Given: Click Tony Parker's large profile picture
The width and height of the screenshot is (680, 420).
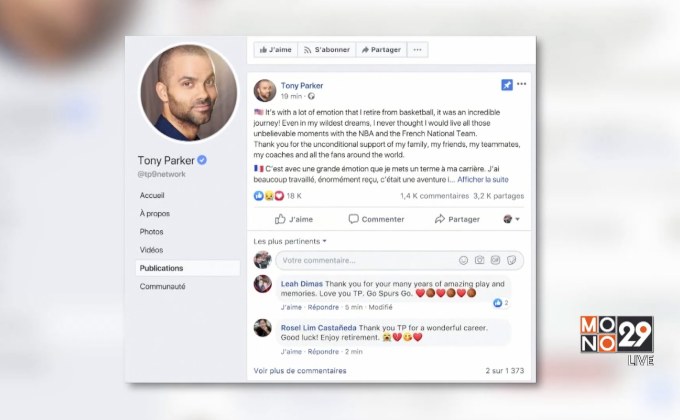Looking at the screenshot, I should tap(189, 92).
